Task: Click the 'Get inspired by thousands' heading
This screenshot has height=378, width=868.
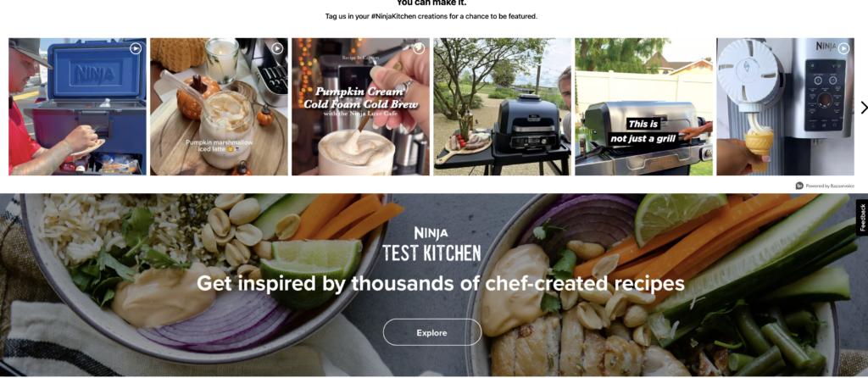Action: [441, 284]
